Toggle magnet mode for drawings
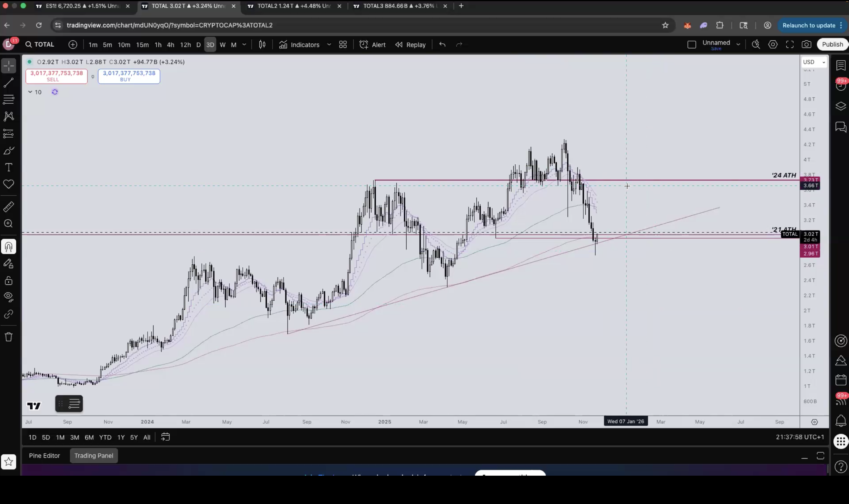849x504 pixels. point(9,247)
